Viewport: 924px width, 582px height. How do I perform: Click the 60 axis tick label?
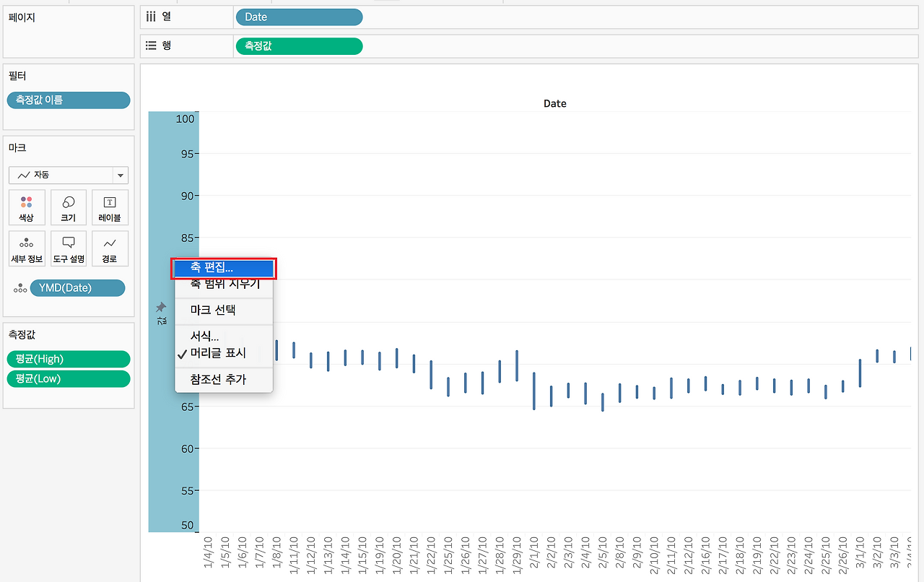[188, 448]
